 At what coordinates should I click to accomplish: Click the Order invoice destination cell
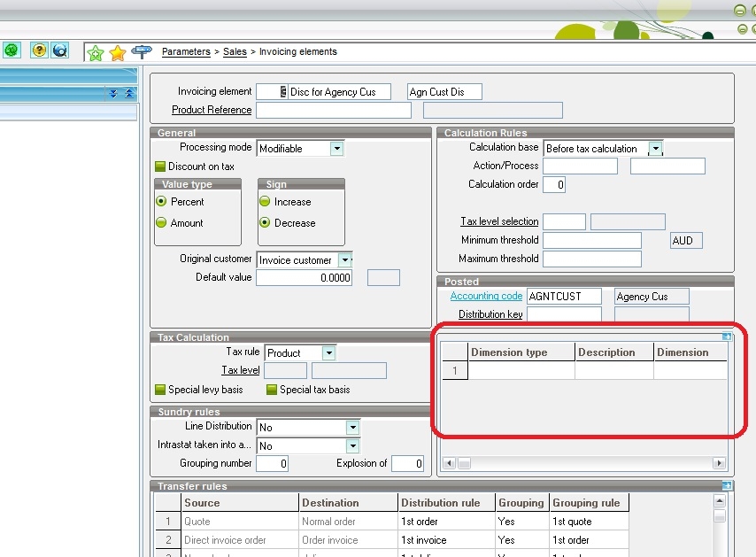(x=349, y=540)
